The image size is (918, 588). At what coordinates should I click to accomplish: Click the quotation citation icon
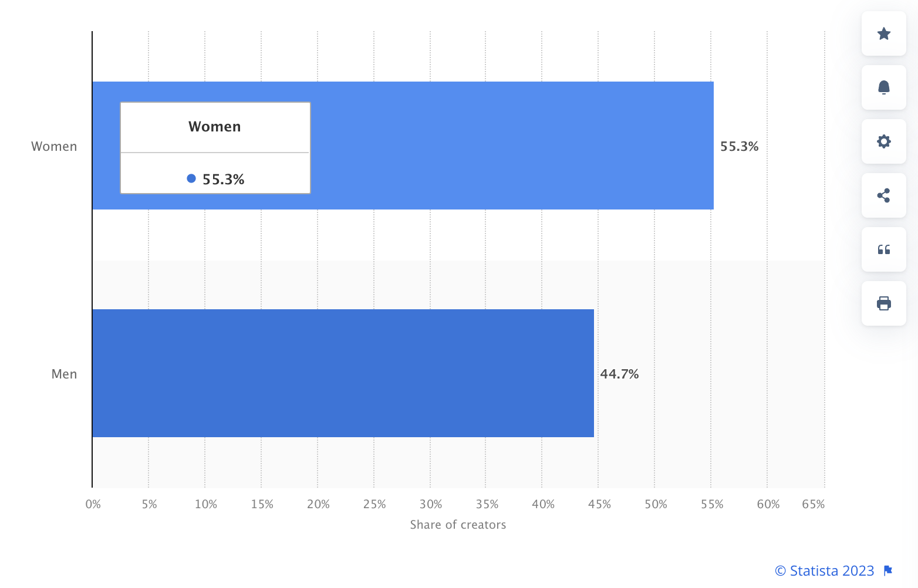coord(883,249)
